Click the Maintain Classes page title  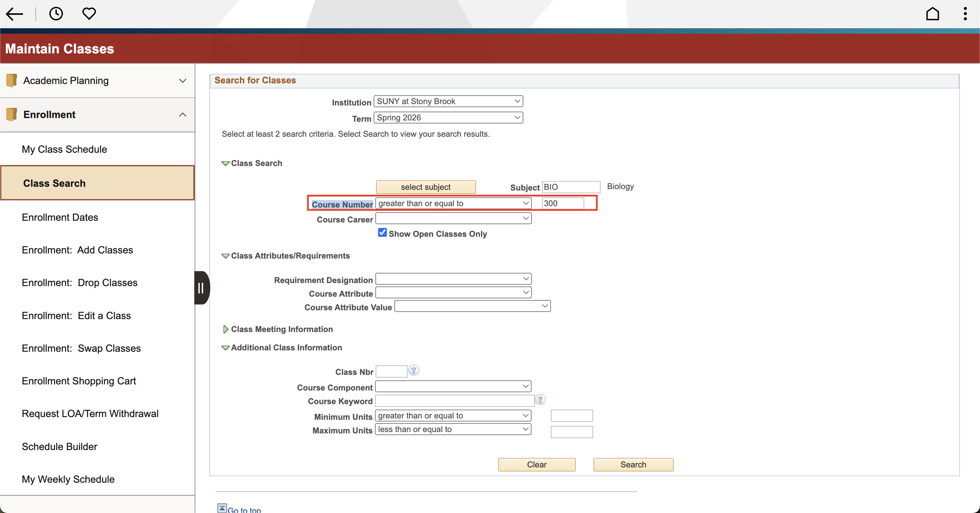pos(60,49)
